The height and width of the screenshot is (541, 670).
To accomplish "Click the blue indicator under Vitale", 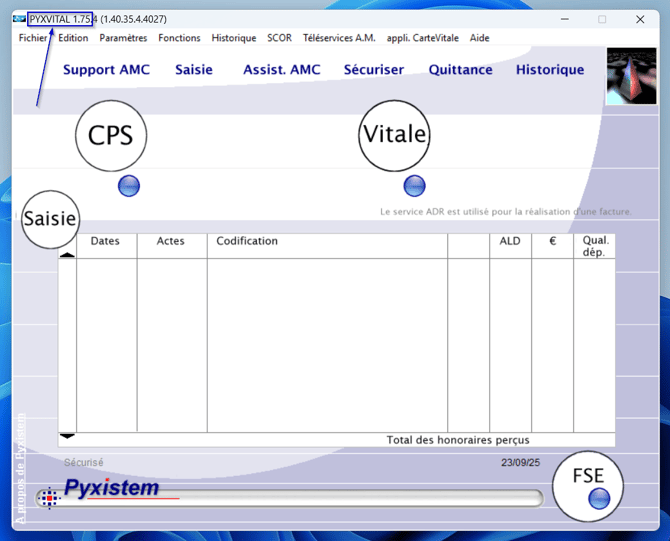I will pyautogui.click(x=414, y=186).
